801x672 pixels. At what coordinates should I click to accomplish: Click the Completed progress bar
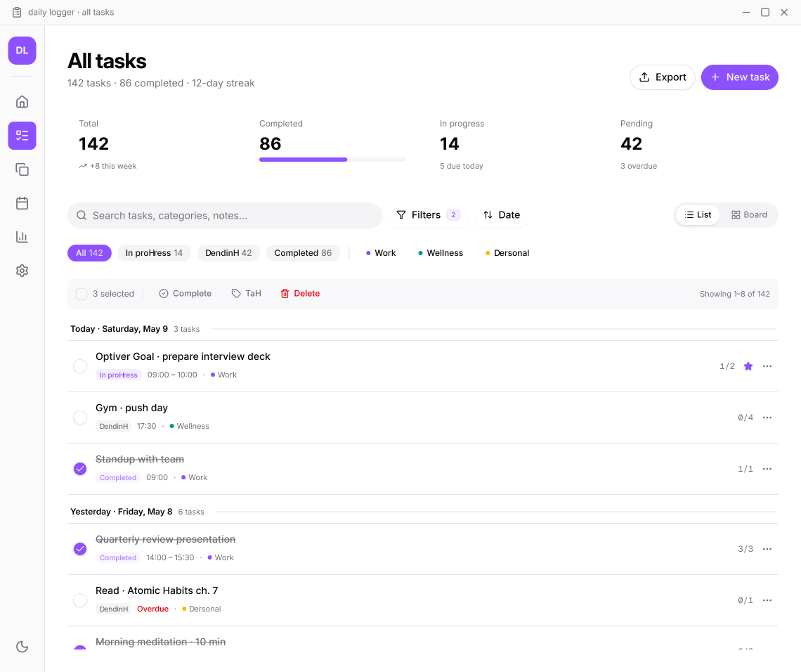332,160
